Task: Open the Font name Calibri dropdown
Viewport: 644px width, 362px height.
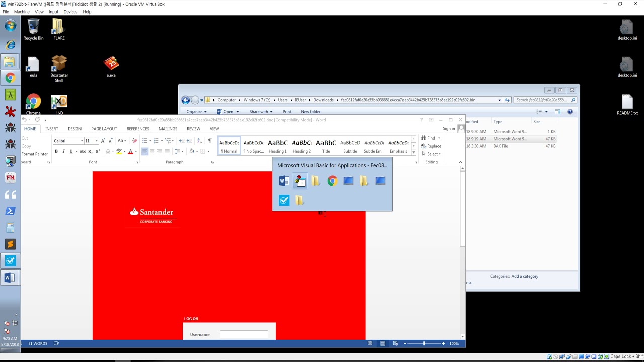Action: 82,141
